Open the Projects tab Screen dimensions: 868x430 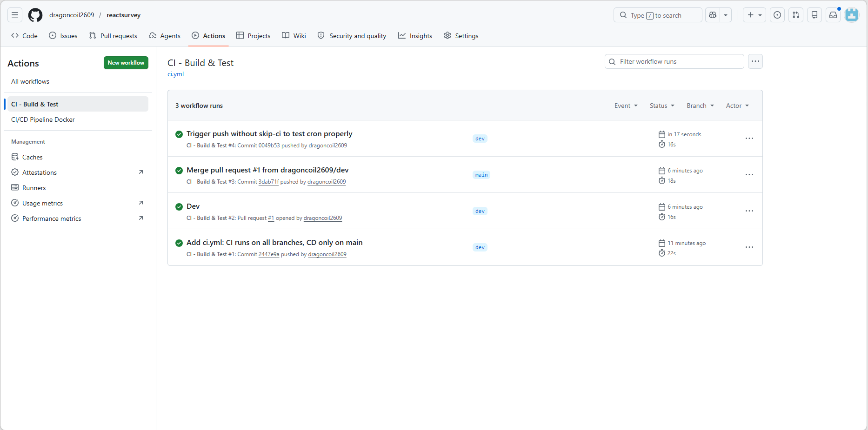click(254, 36)
